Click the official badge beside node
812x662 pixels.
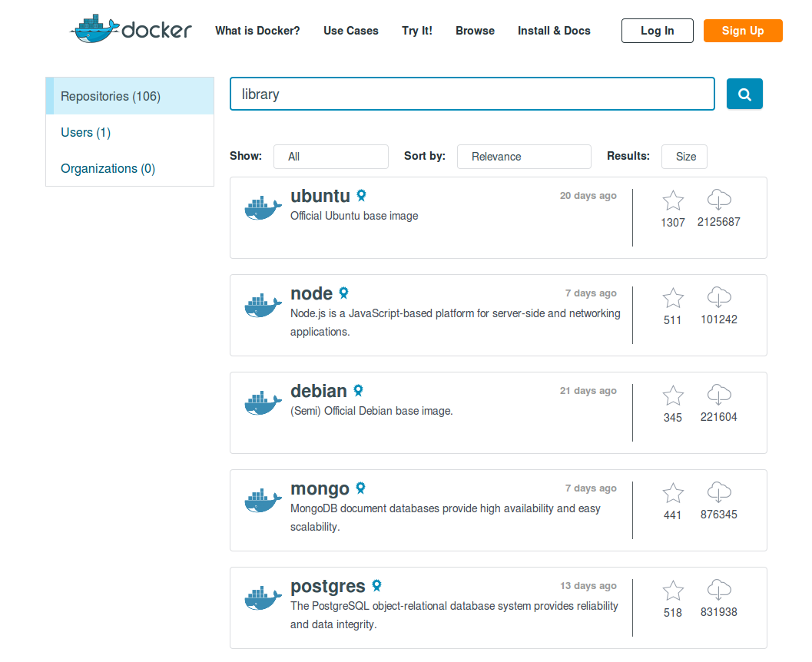point(344,293)
